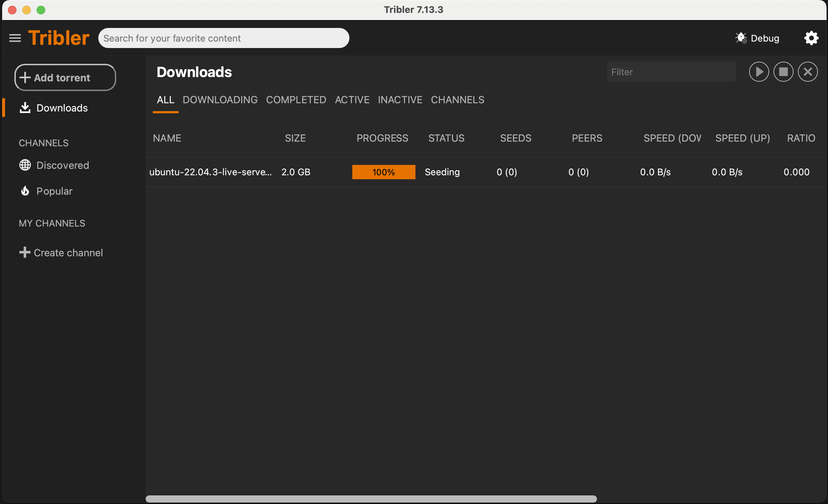Sort by the PEERS column header
The image size is (828, 504).
pos(587,138)
